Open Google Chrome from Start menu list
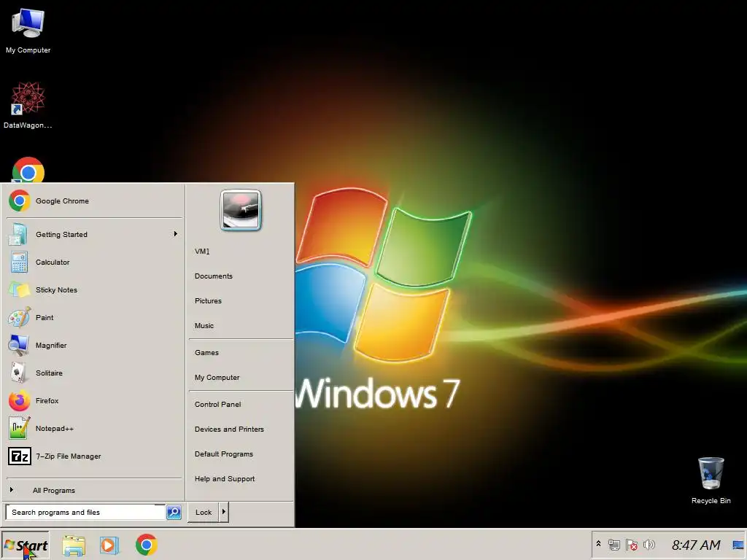747x560 pixels. pos(94,201)
